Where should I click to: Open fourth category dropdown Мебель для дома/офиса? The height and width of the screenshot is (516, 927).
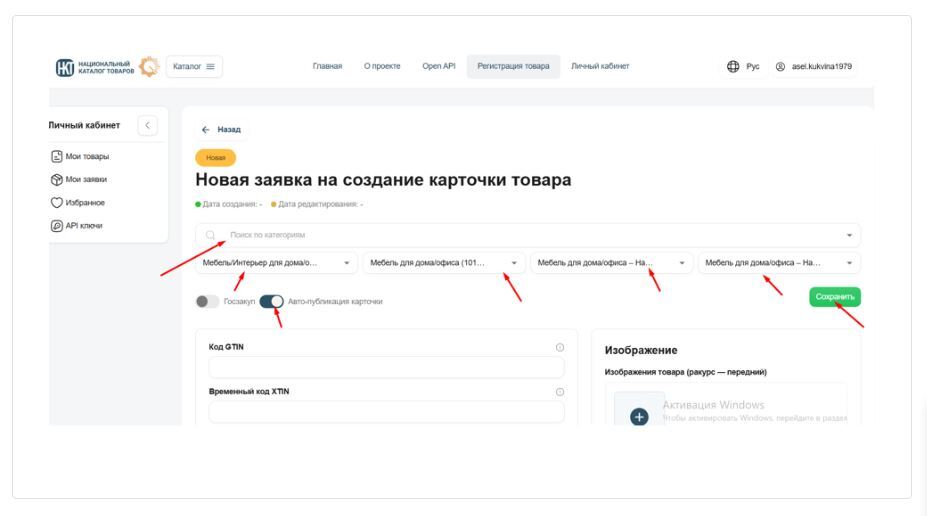(x=779, y=262)
